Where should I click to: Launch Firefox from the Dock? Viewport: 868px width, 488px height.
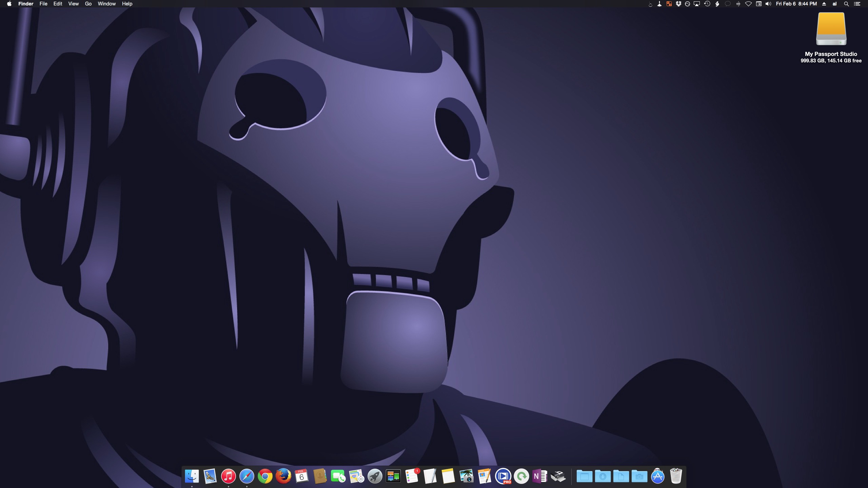[x=283, y=476]
